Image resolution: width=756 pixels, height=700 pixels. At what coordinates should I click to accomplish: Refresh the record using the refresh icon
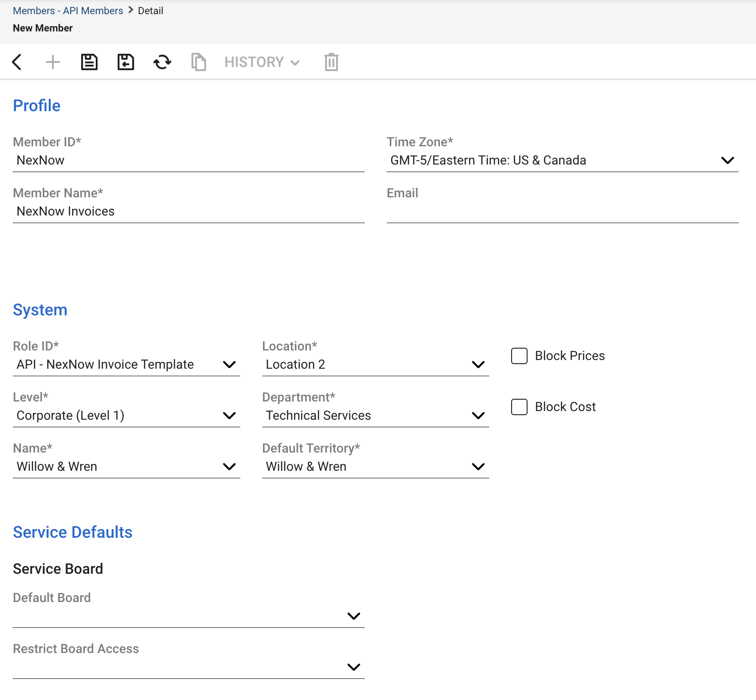pyautogui.click(x=162, y=62)
